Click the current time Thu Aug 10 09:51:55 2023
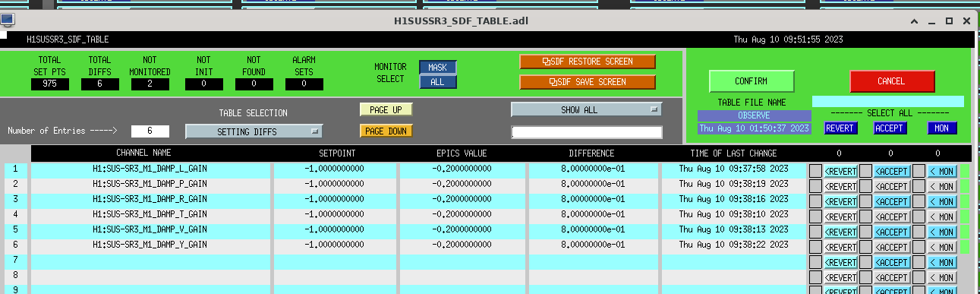Image resolution: width=980 pixels, height=294 pixels. click(x=788, y=39)
